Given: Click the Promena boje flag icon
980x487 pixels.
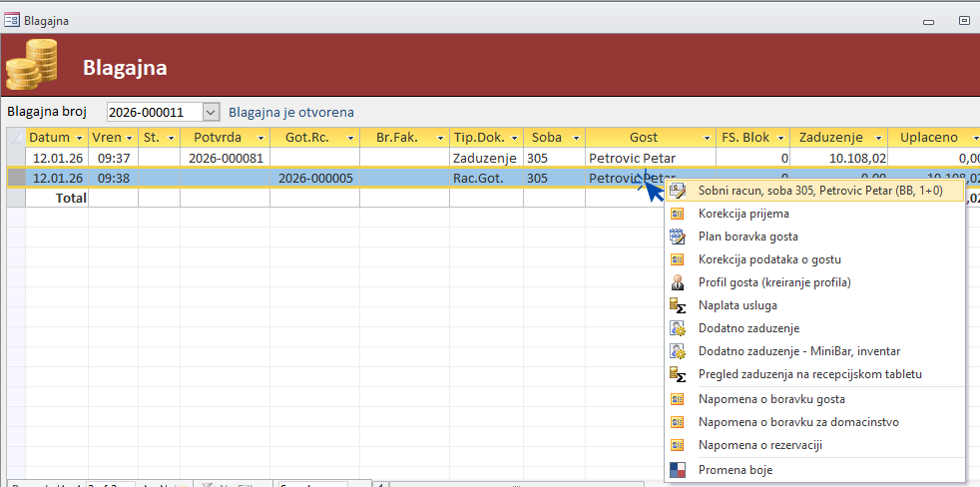Looking at the screenshot, I should (x=679, y=470).
